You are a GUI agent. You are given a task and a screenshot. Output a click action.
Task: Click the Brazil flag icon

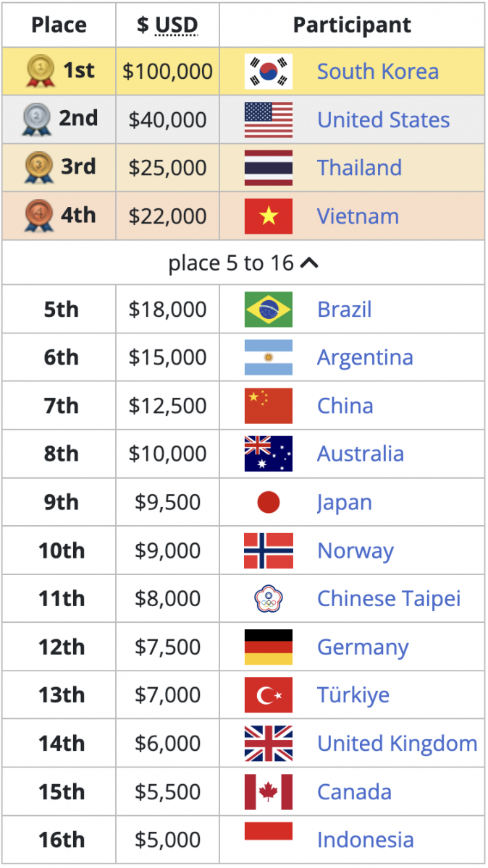(x=269, y=310)
